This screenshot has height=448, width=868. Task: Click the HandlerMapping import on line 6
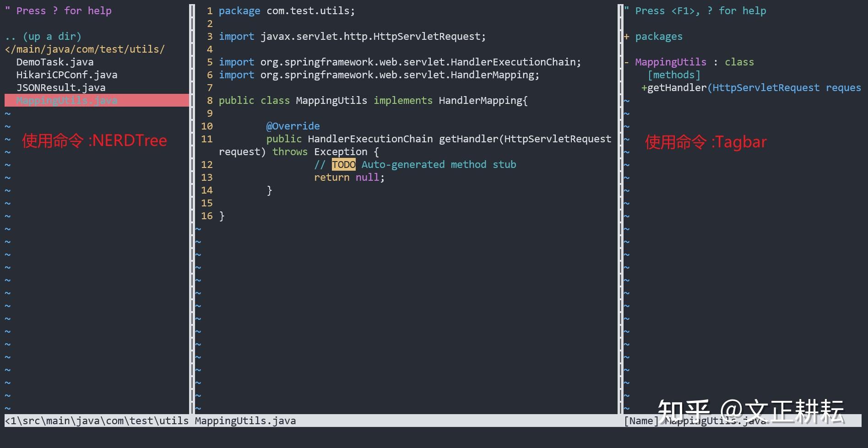coord(379,75)
